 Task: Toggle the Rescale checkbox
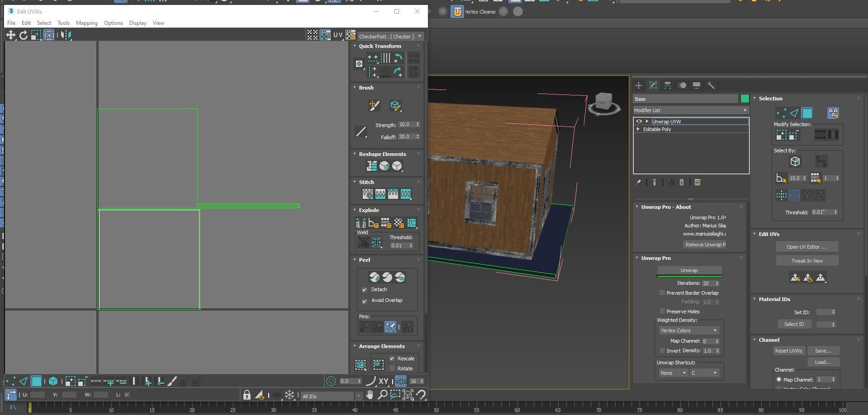(392, 358)
